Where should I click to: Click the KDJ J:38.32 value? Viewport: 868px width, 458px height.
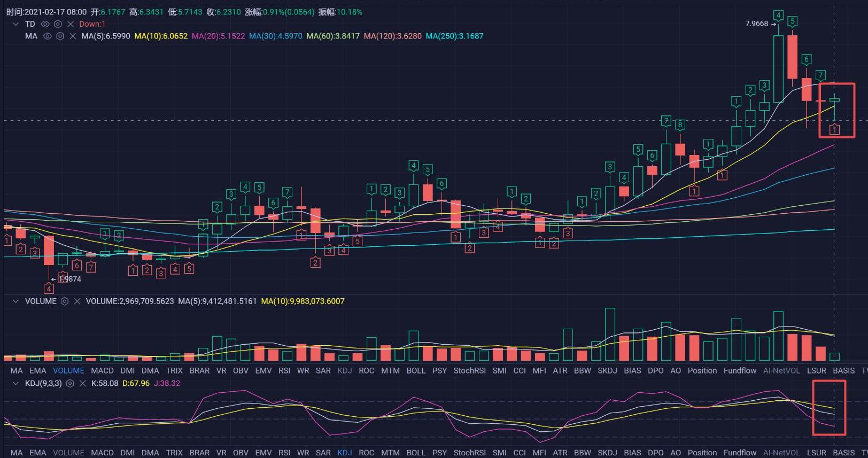167,384
